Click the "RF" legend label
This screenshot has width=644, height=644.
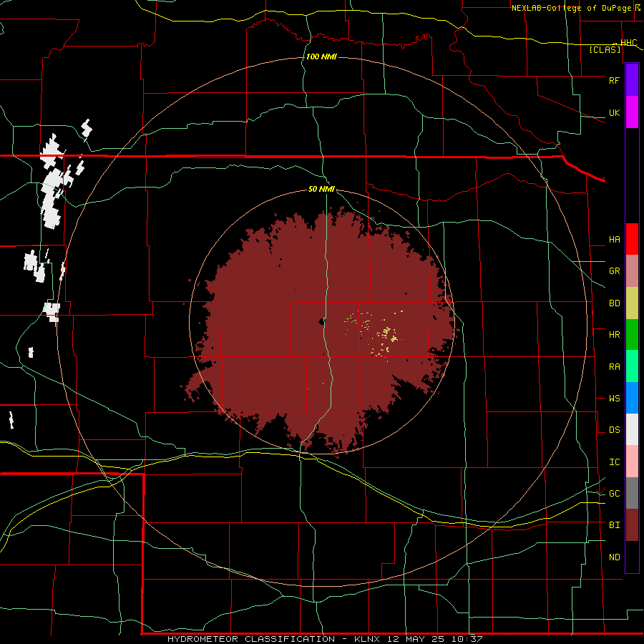[x=614, y=80]
